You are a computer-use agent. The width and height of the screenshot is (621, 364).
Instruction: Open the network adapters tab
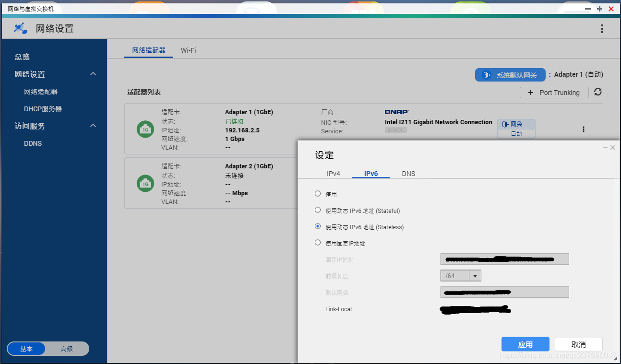coord(149,50)
